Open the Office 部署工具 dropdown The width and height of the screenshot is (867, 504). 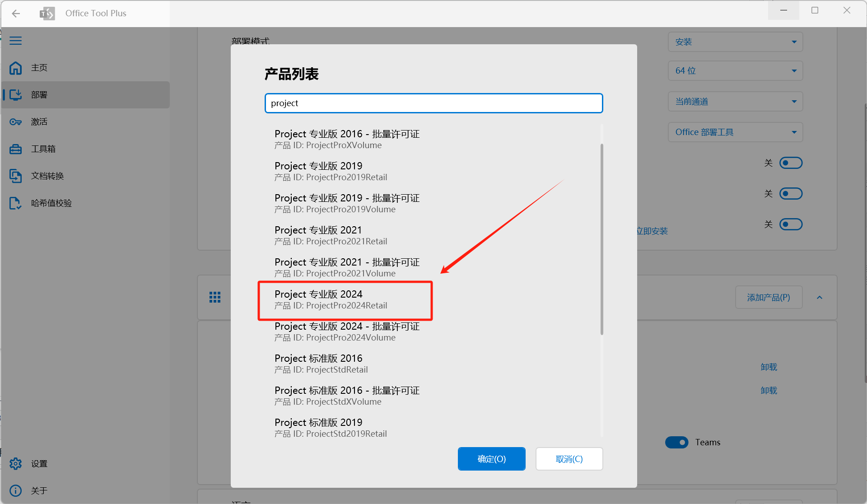[x=736, y=132]
